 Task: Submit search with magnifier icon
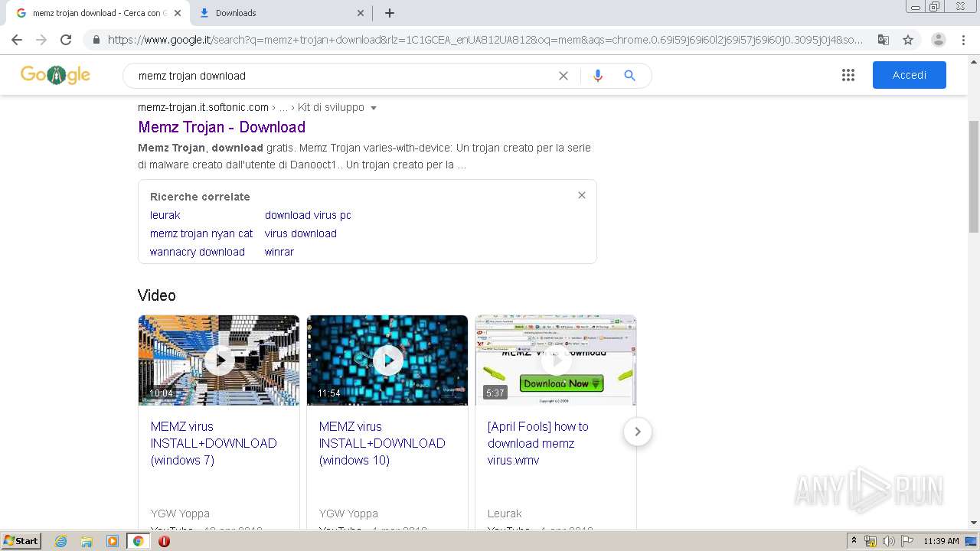click(629, 76)
